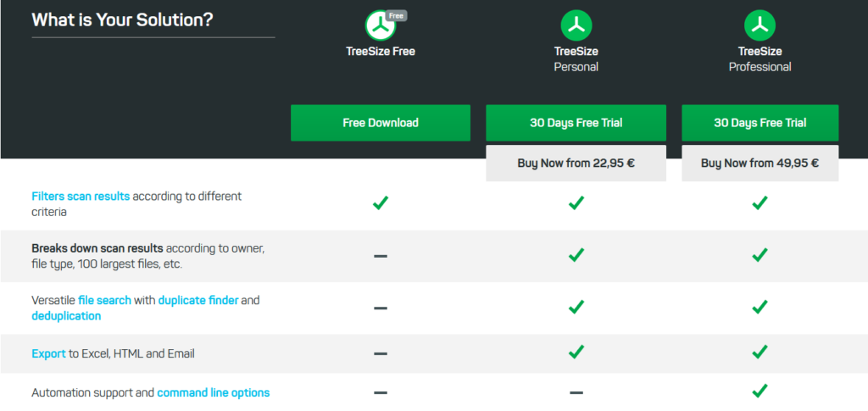Click Personal checkmark in file search row
The width and height of the screenshot is (868, 411).
point(576,307)
